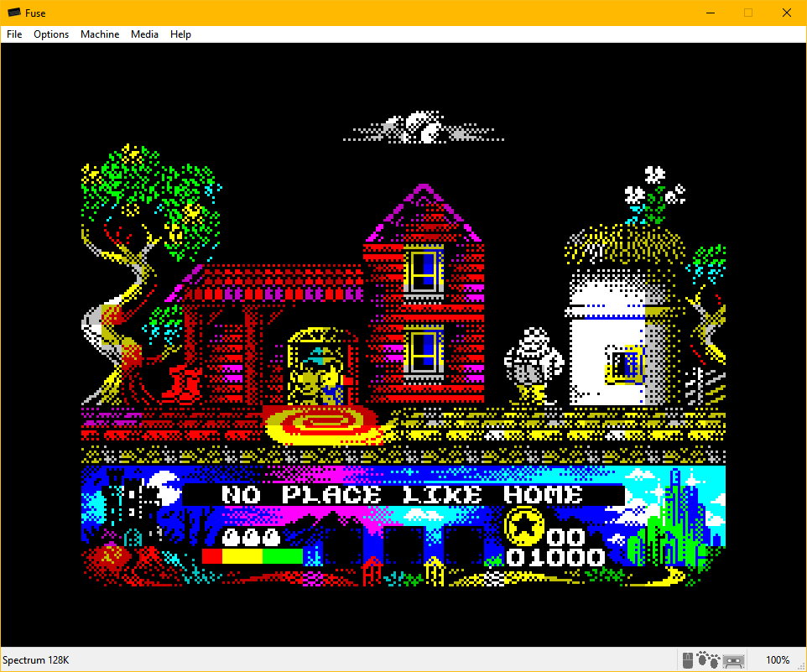The width and height of the screenshot is (807, 672).
Task: Click the white egg character standing outside
Action: tap(534, 365)
